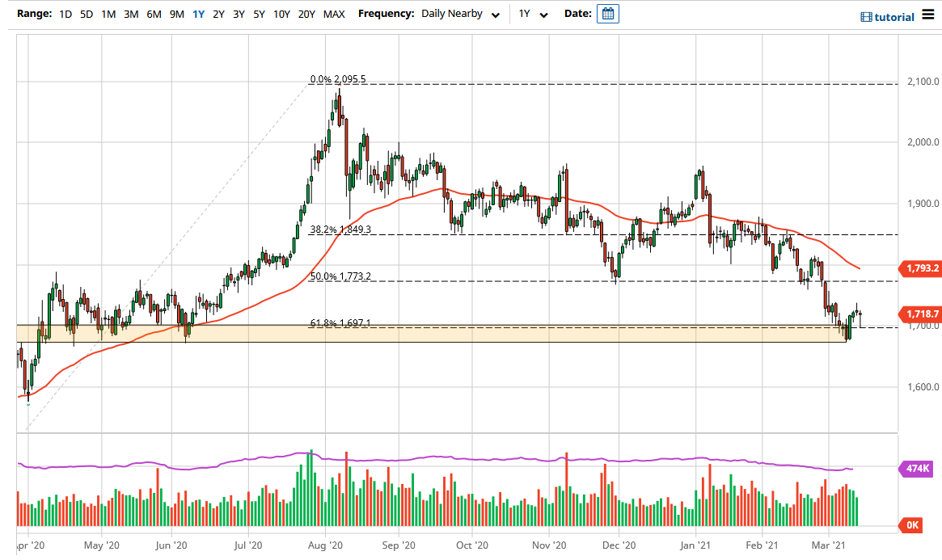
Task: Expand the 1Y period dropdown
Action: 534,14
